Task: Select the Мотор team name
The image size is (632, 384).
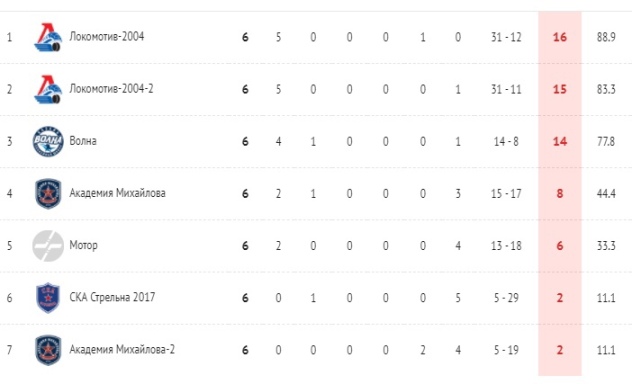Action: pos(83,245)
